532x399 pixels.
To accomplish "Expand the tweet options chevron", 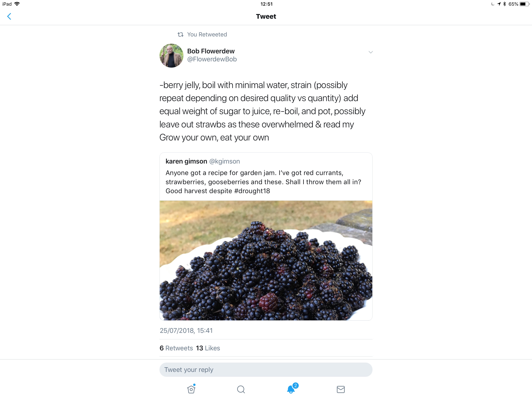I will [x=370, y=52].
